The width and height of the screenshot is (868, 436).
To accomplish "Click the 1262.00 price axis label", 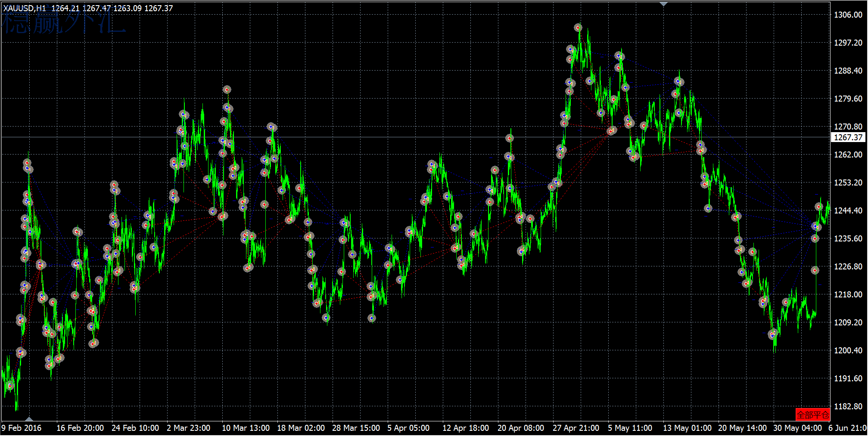I will click(x=848, y=155).
